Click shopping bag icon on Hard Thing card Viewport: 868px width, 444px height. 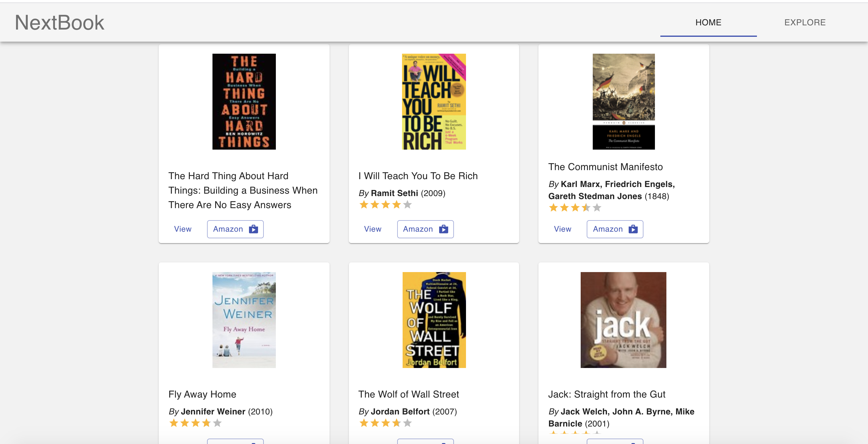[x=254, y=229]
